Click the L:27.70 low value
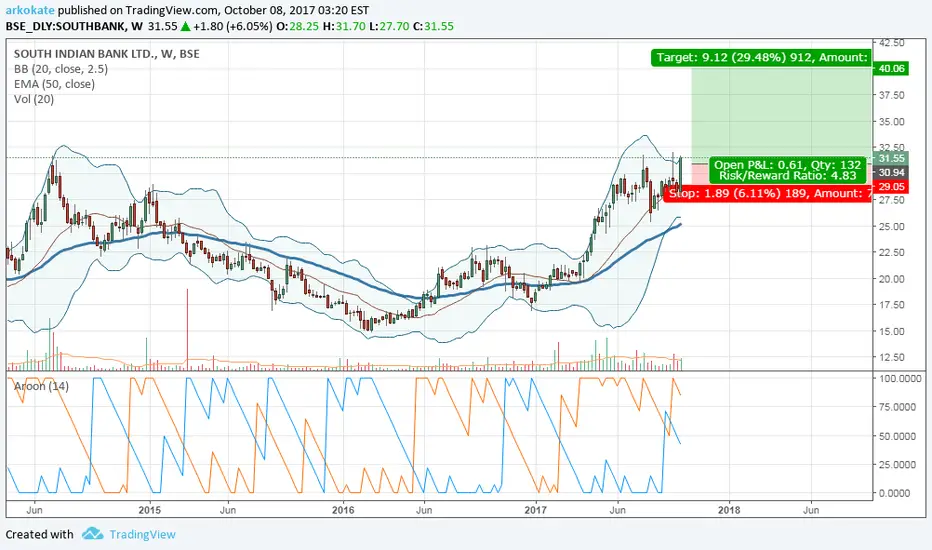The height and width of the screenshot is (550, 932). pos(389,26)
